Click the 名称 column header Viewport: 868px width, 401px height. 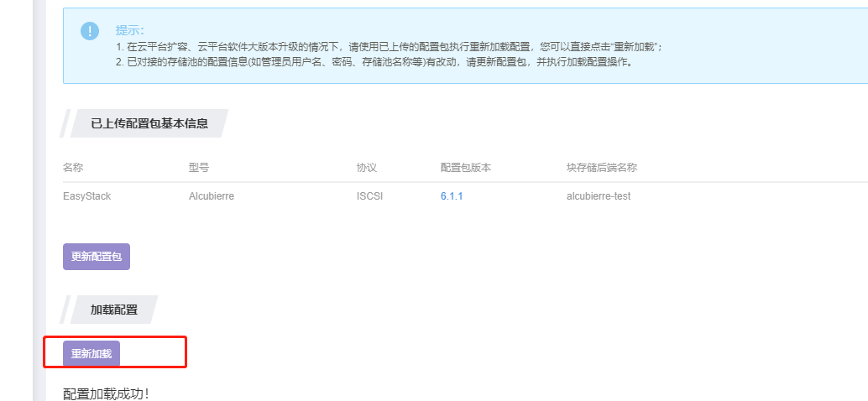click(73, 168)
